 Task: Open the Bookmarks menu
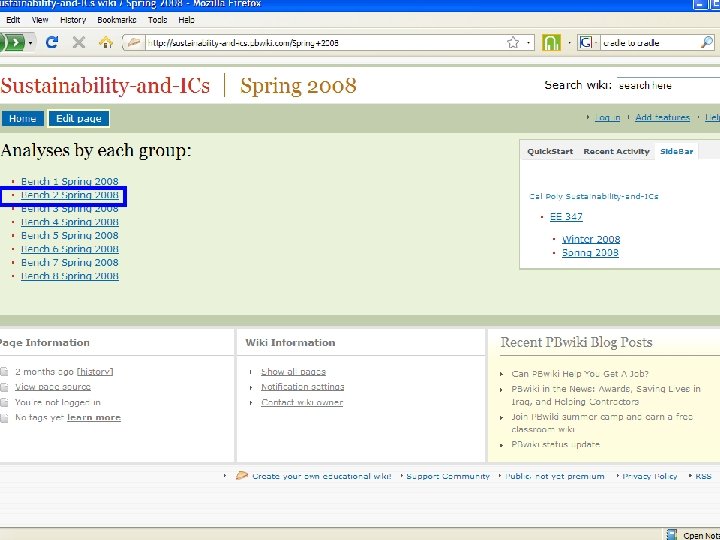117,20
